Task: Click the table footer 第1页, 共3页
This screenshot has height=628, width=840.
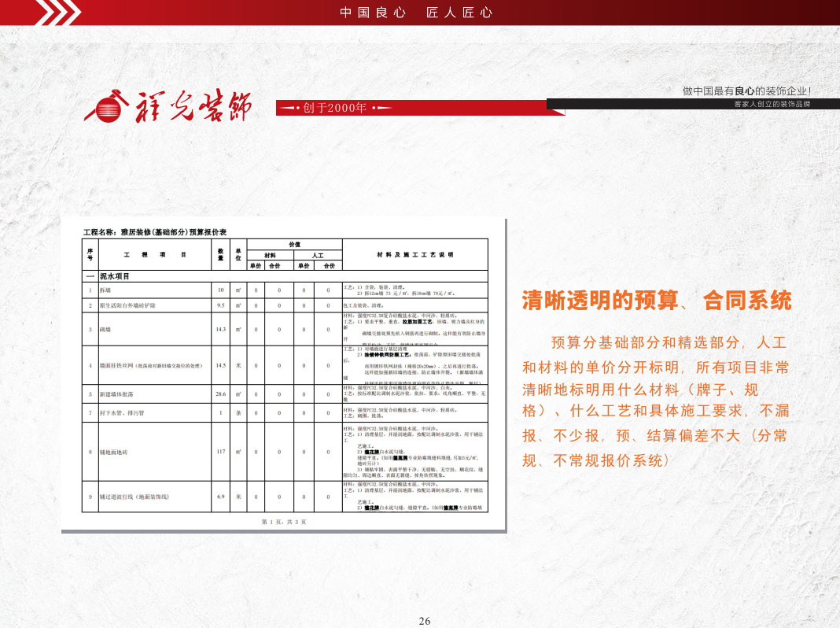Action: pos(284,522)
